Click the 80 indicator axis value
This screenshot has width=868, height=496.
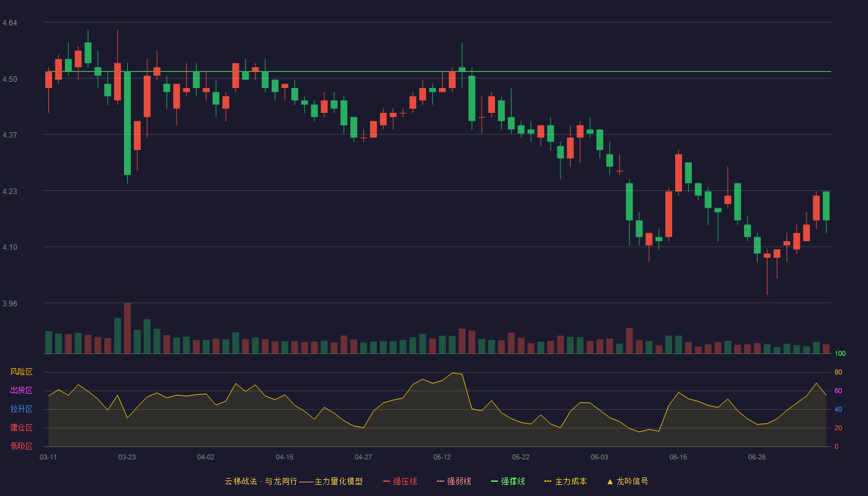838,372
